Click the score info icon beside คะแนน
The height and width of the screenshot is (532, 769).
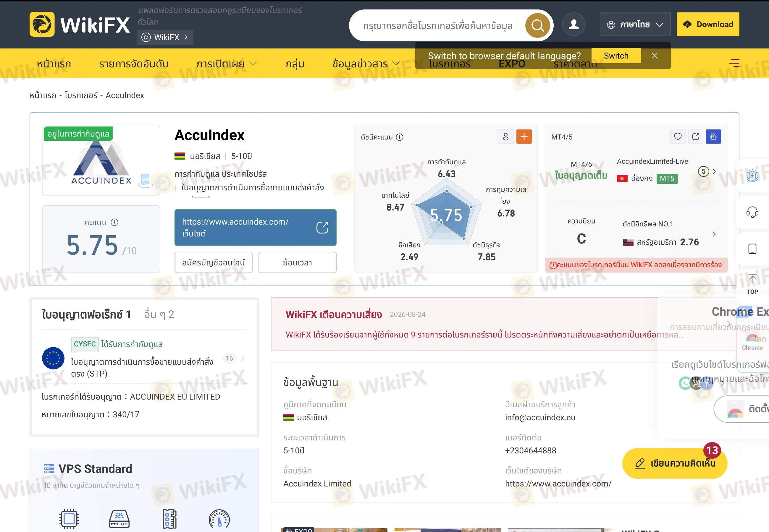(114, 222)
